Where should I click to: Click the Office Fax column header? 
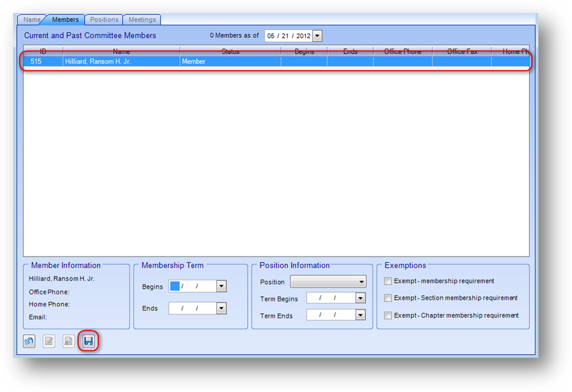coord(462,52)
